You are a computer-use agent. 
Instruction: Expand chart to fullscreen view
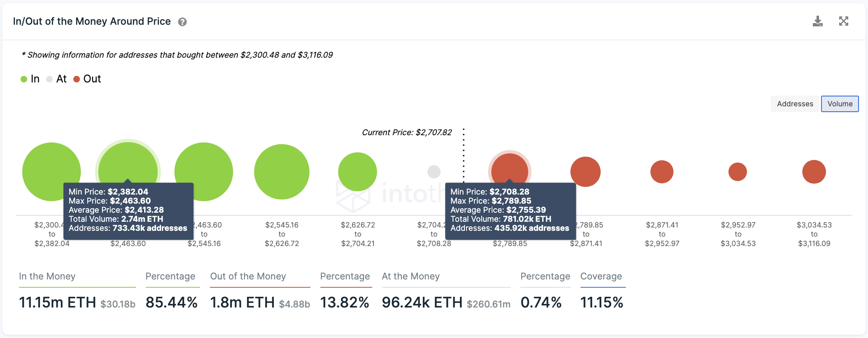coord(844,21)
